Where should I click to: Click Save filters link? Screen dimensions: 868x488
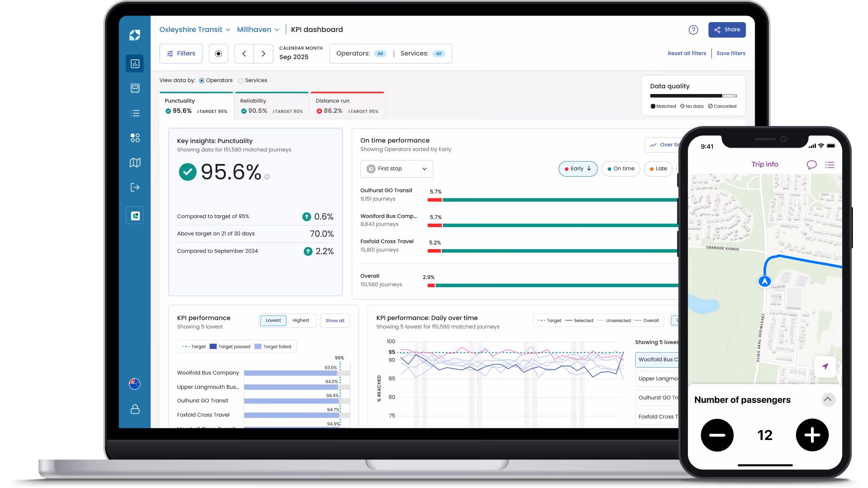pyautogui.click(x=731, y=54)
